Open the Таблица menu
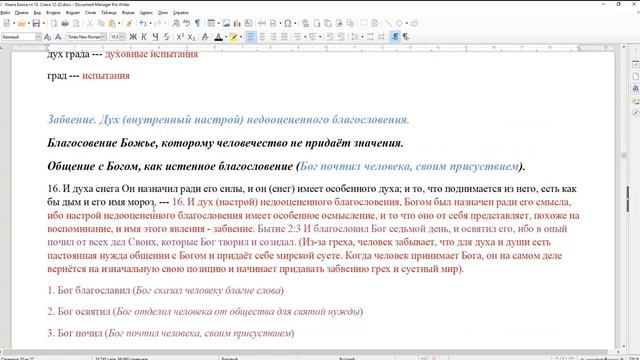 click(109, 13)
